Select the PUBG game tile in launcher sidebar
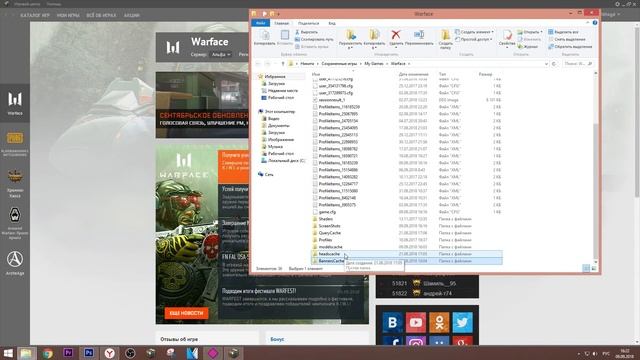The height and width of the screenshot is (360, 640). (x=15, y=144)
